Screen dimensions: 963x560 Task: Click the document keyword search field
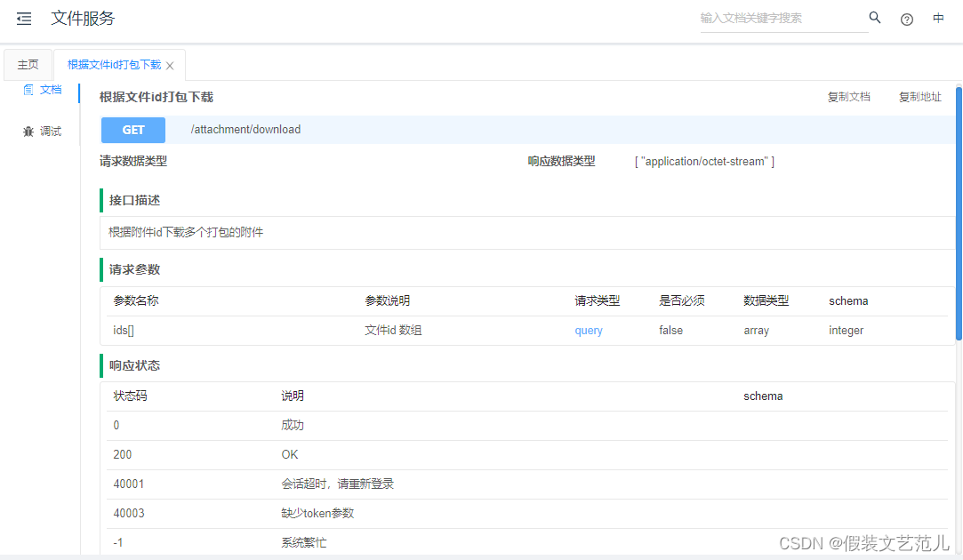coord(783,19)
